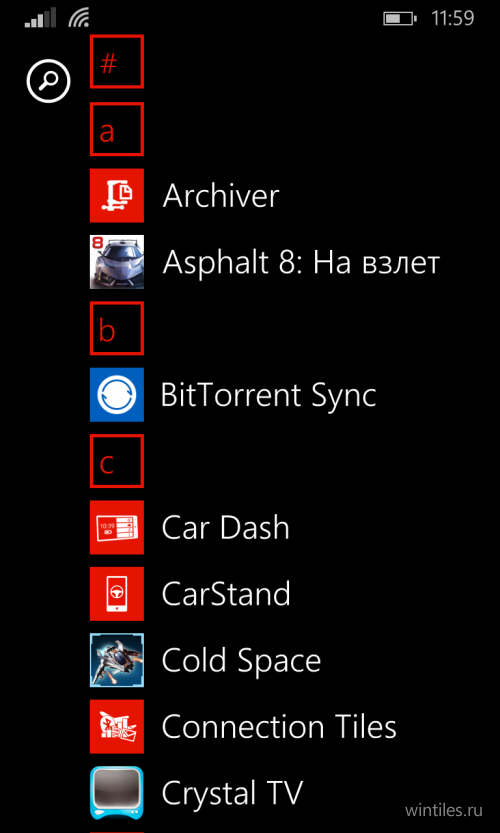Tap the battery indicator icon

[400, 19]
